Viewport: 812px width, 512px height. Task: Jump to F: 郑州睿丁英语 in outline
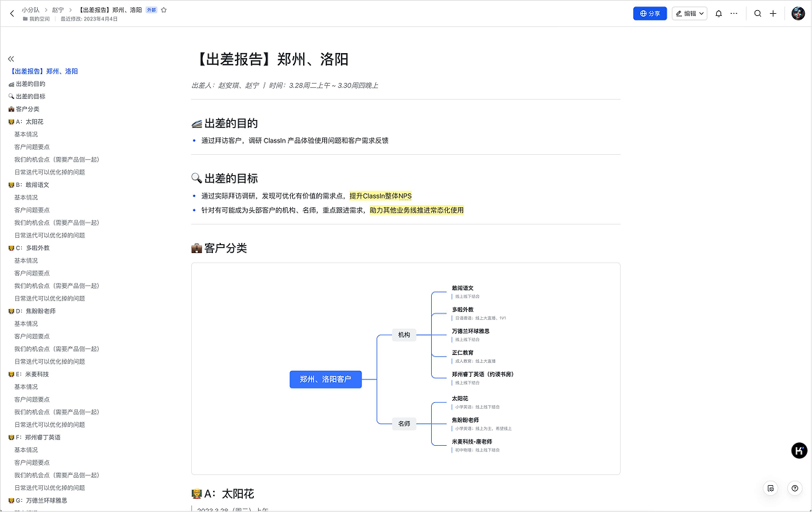click(x=35, y=437)
